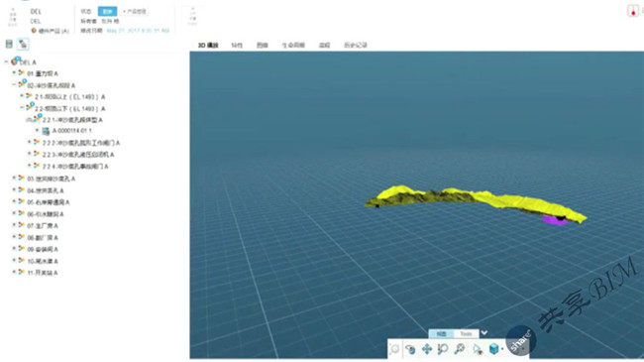
Task: Expand tree node 06
Action: click(x=14, y=213)
